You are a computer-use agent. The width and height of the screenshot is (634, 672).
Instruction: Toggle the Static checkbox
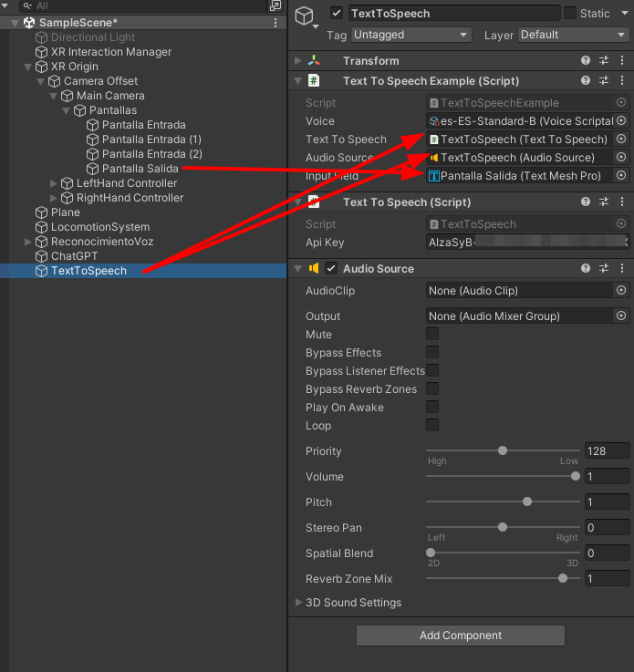tap(570, 14)
